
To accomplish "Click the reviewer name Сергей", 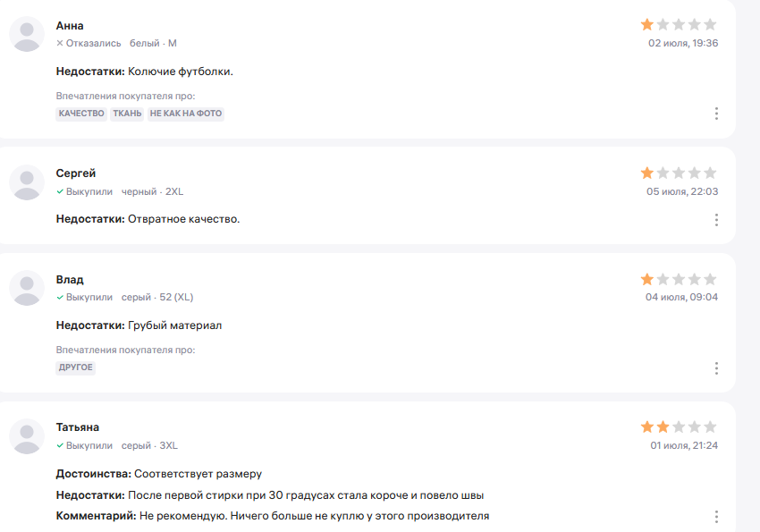I will click(x=76, y=173).
